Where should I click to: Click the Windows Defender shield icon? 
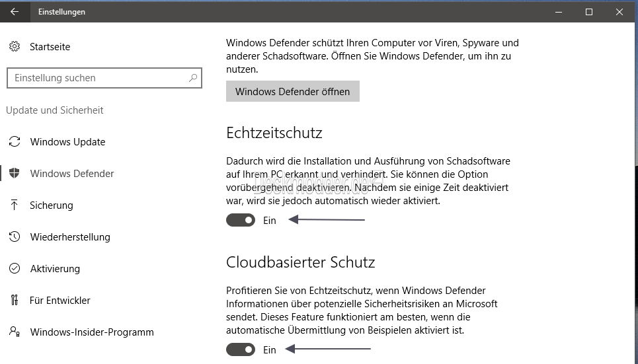tap(15, 173)
